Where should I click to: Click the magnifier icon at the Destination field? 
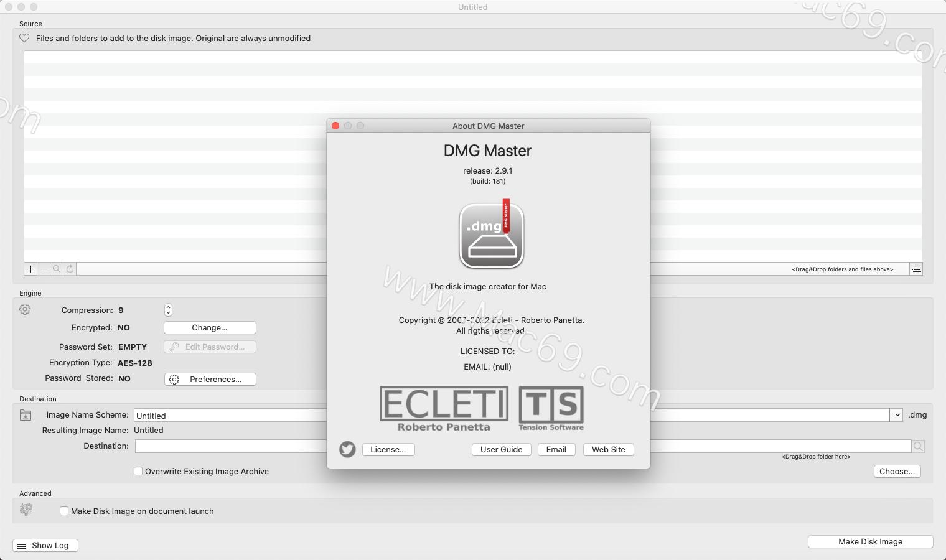(x=919, y=446)
